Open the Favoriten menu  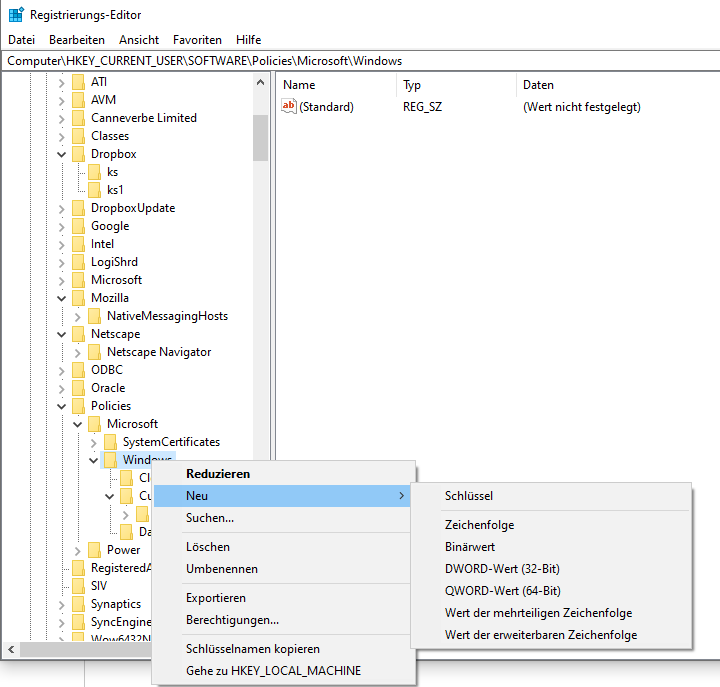click(197, 40)
